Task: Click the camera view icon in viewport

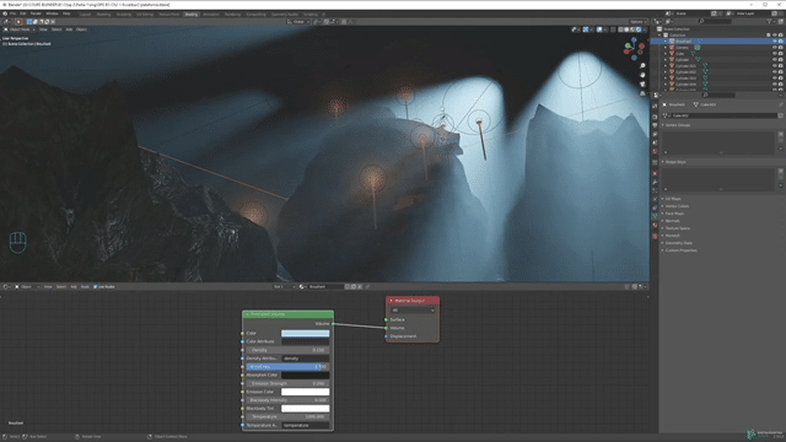Action: 642,85
